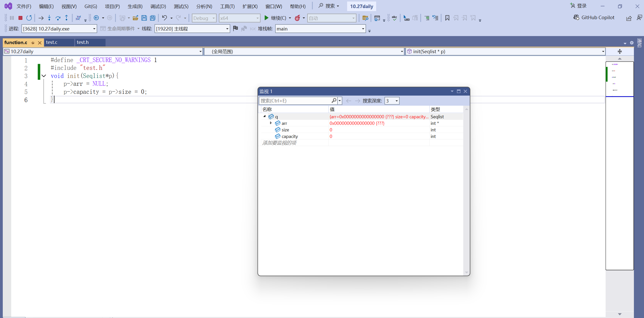Open the process dropdown 10.27daily.exe
The width and height of the screenshot is (644, 318).
(x=94, y=29)
